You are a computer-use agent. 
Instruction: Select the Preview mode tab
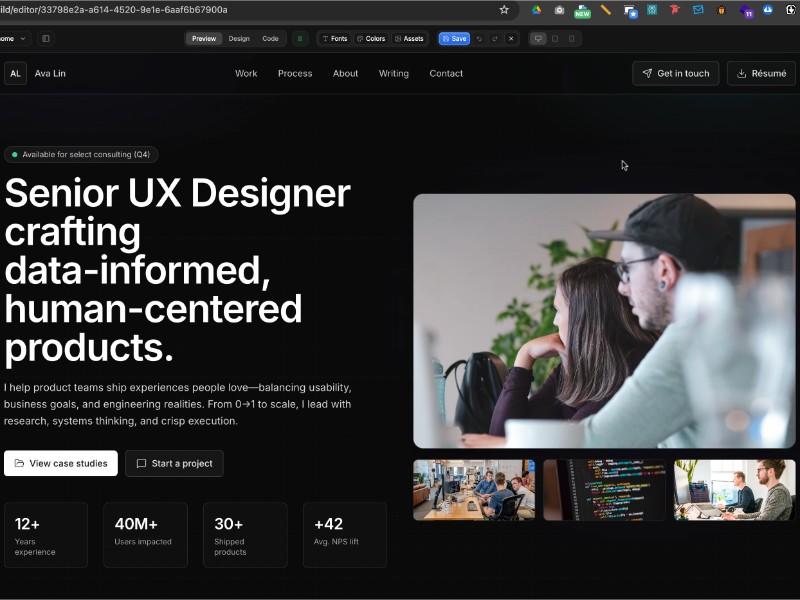(204, 39)
